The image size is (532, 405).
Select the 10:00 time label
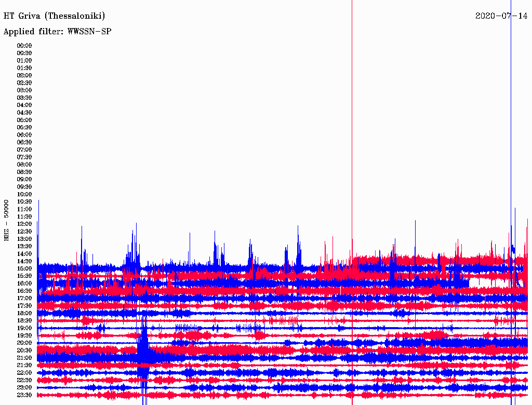(x=24, y=194)
